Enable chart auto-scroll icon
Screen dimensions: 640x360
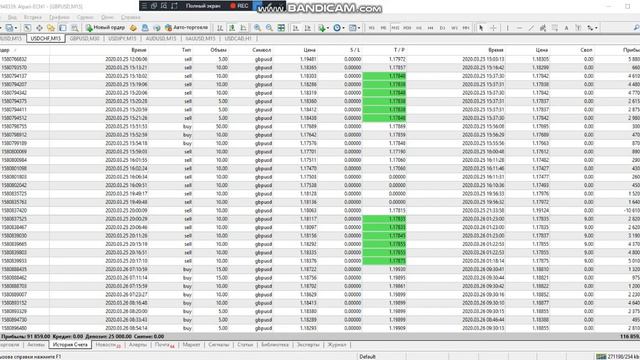(x=296, y=28)
